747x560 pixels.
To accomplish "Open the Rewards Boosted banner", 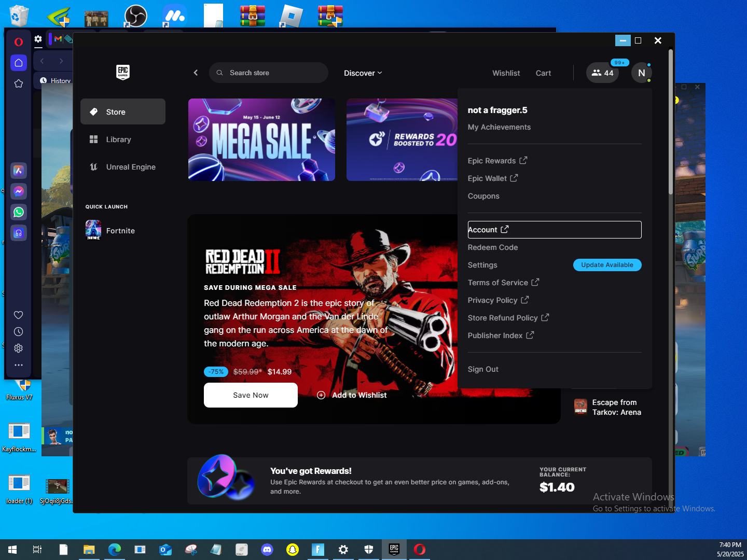I will point(402,139).
